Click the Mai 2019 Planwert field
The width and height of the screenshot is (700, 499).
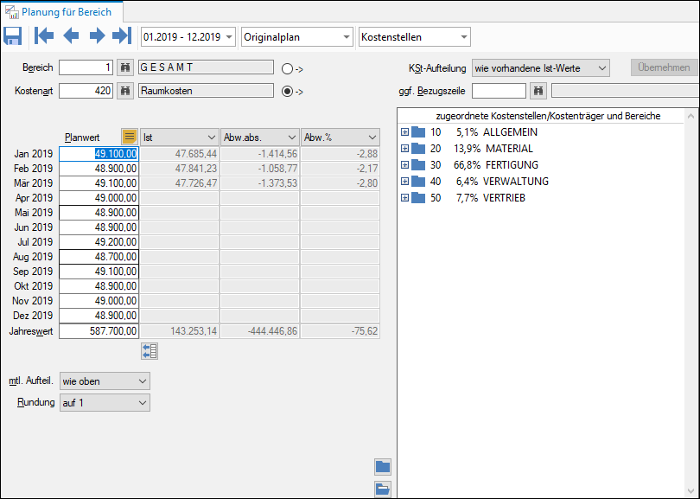tap(99, 212)
